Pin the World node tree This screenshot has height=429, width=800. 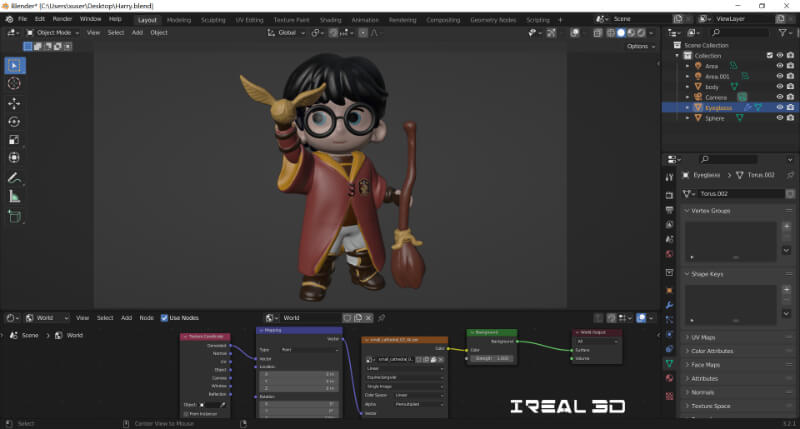(381, 318)
